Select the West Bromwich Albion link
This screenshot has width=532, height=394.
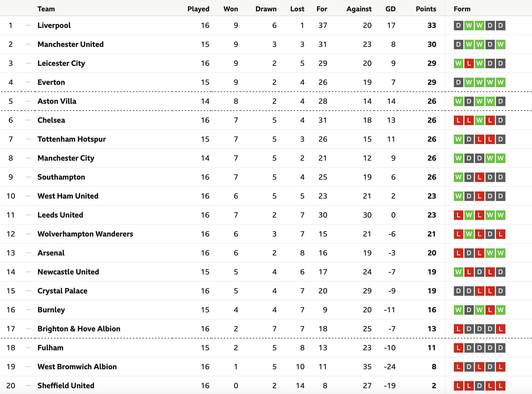pos(77,367)
